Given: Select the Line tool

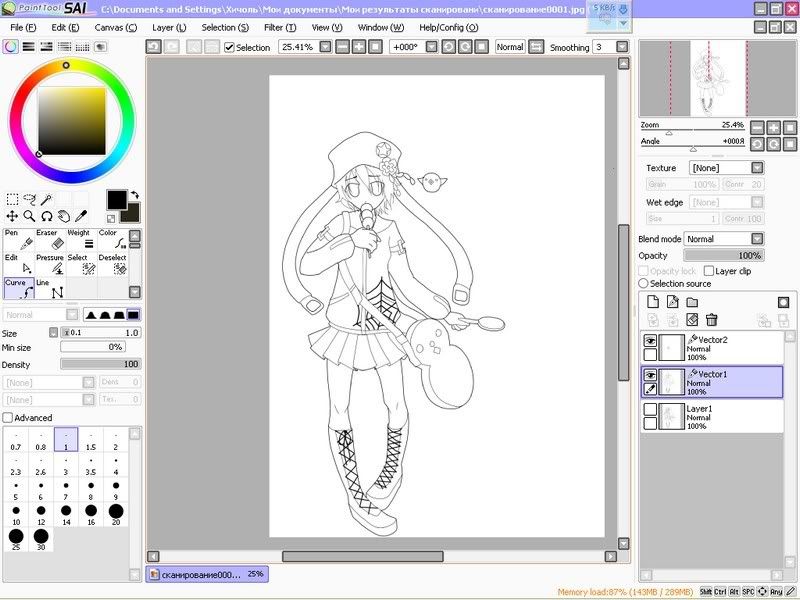Looking at the screenshot, I should [x=54, y=288].
